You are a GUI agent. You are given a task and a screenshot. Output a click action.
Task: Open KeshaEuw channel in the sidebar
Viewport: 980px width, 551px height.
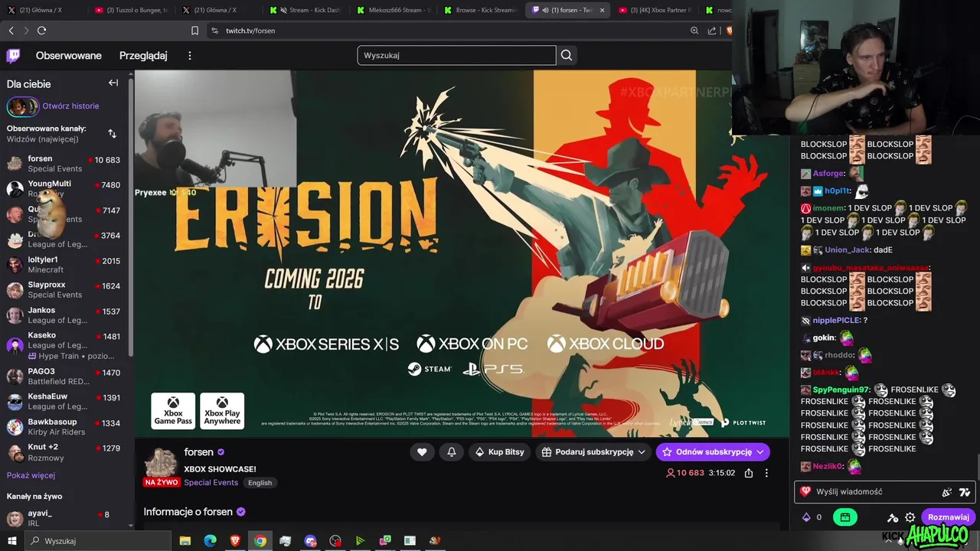point(64,402)
